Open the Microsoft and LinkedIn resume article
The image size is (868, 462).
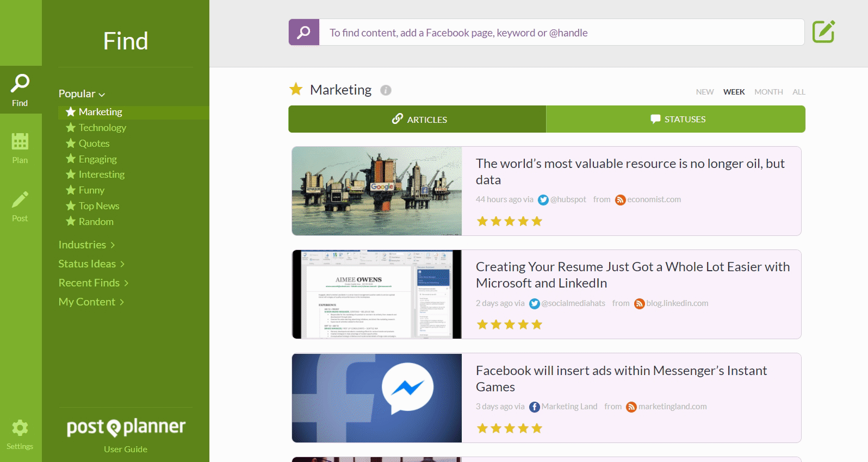(x=633, y=275)
